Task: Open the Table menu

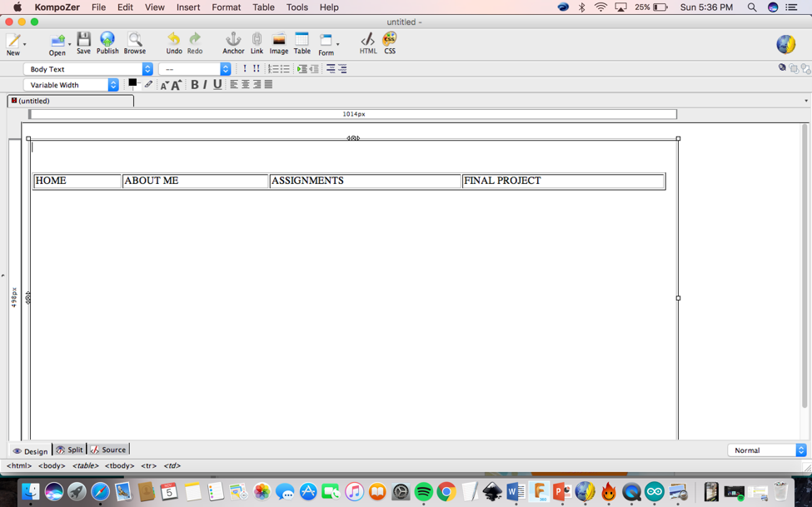Action: pos(264,7)
